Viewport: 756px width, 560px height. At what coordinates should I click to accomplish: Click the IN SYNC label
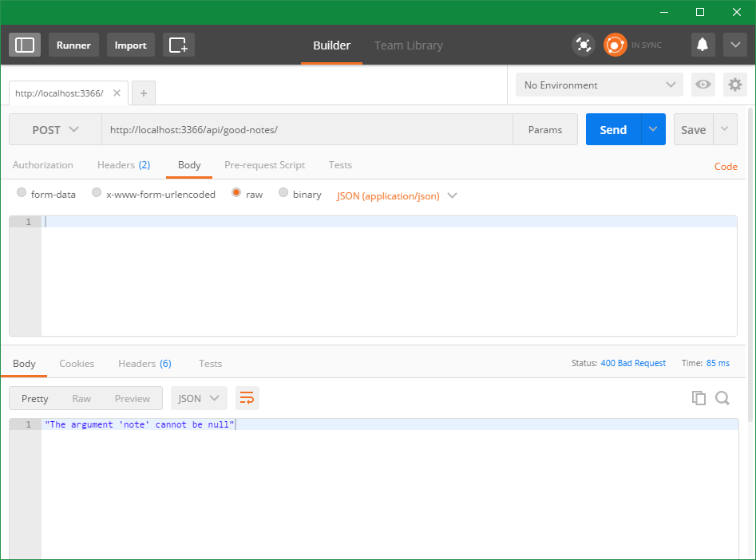(x=647, y=45)
